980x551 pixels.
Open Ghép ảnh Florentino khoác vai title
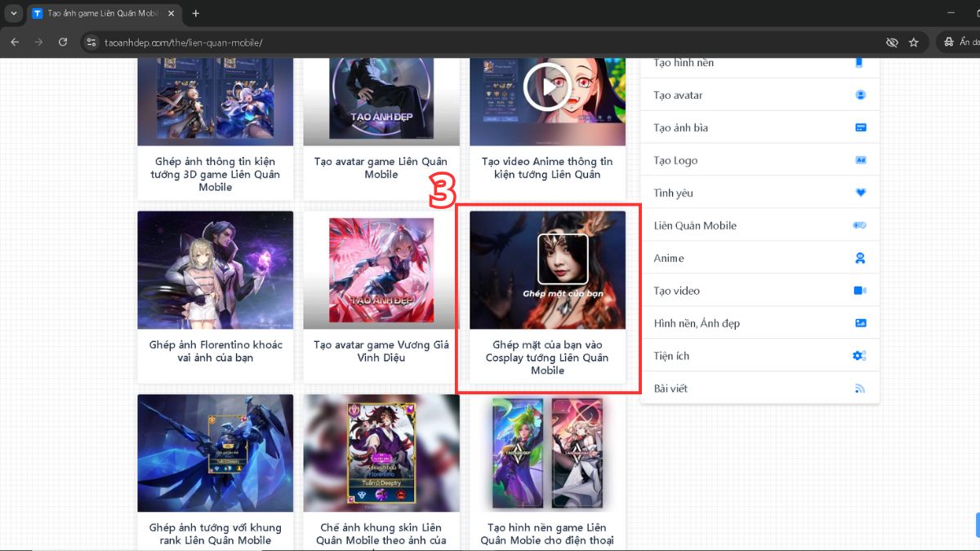click(215, 351)
